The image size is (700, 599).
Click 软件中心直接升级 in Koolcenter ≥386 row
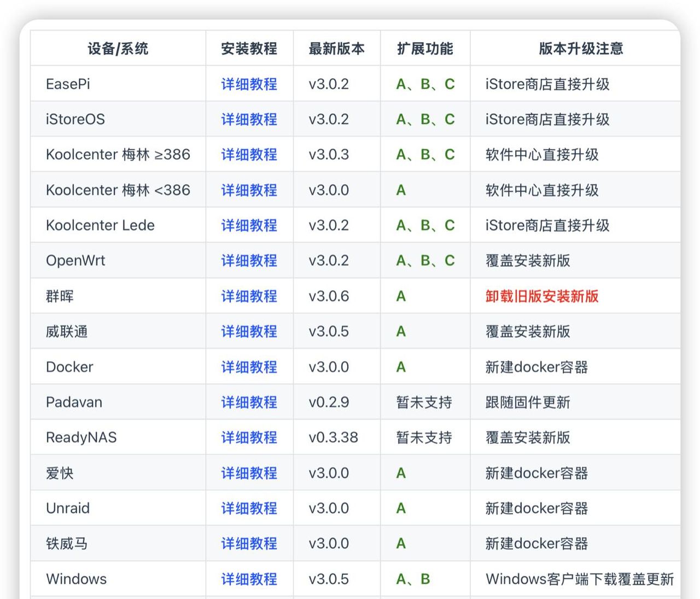click(x=542, y=155)
